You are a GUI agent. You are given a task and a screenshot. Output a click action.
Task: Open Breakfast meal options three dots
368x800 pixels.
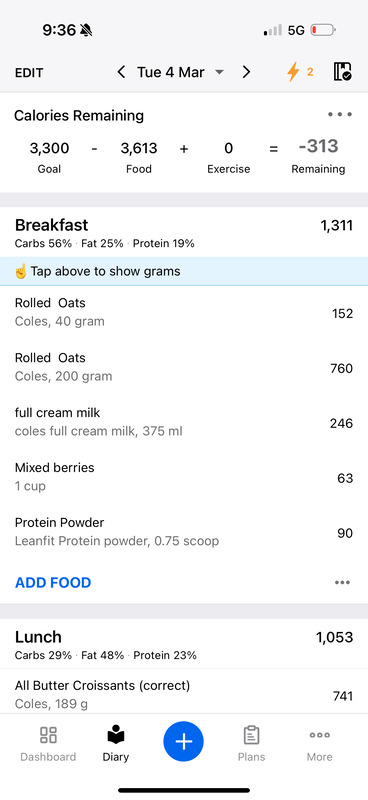342,583
